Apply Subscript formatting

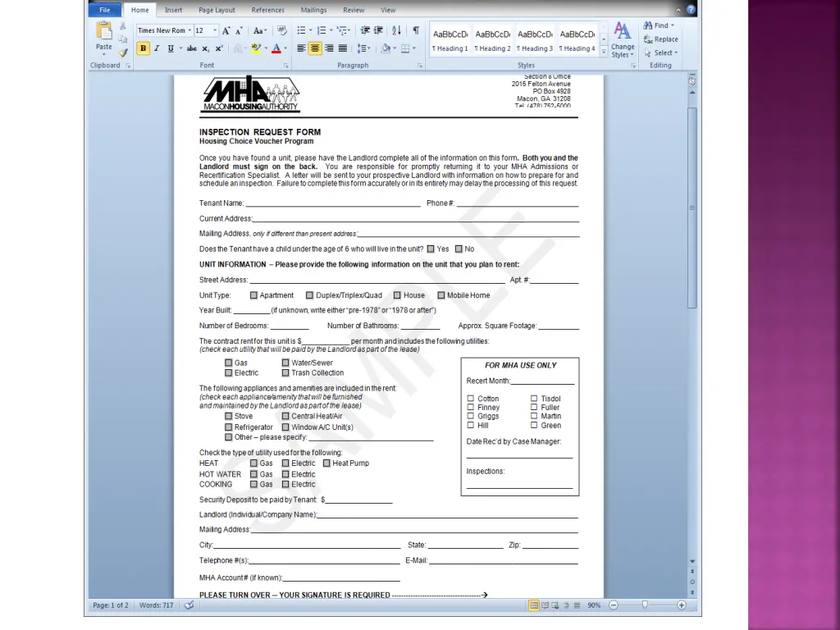[x=205, y=48]
